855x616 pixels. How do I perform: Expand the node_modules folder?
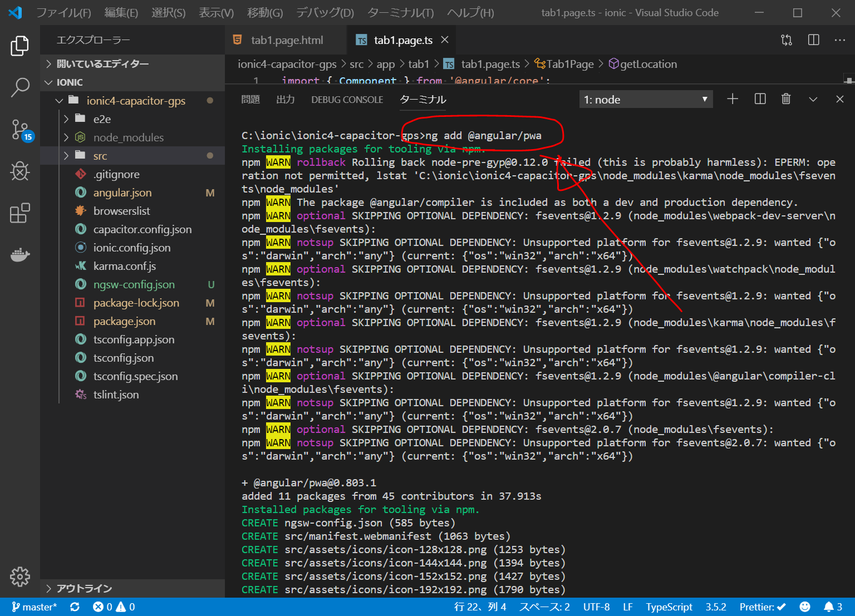[128, 137]
